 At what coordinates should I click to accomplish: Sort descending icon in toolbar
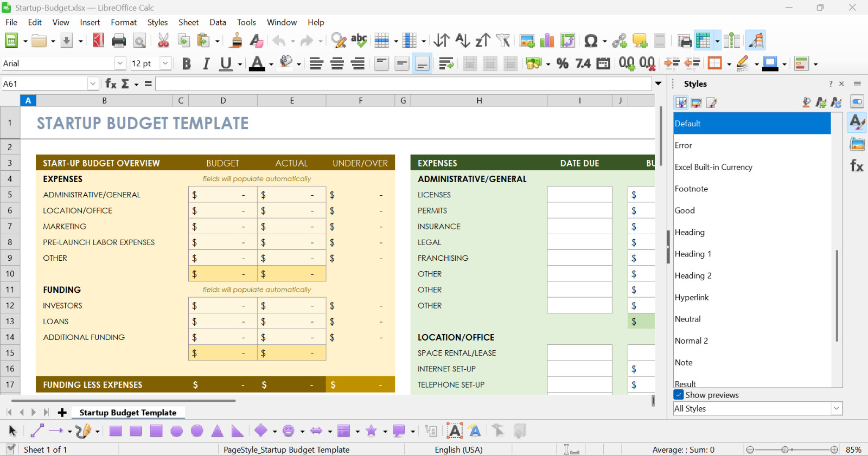pyautogui.click(x=482, y=41)
